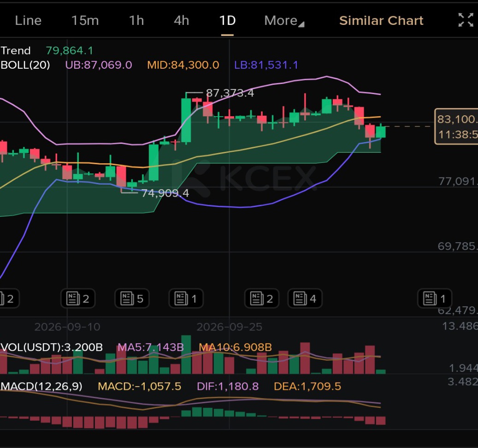This screenshot has width=478, height=448.
Task: Click the MACD(12,26,9) indicator label
Action: pyautogui.click(x=41, y=386)
